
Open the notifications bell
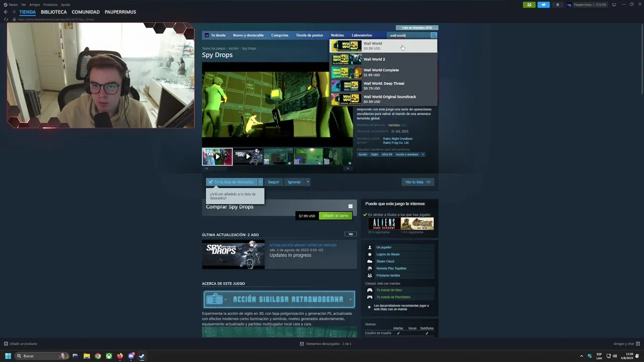coord(557,5)
